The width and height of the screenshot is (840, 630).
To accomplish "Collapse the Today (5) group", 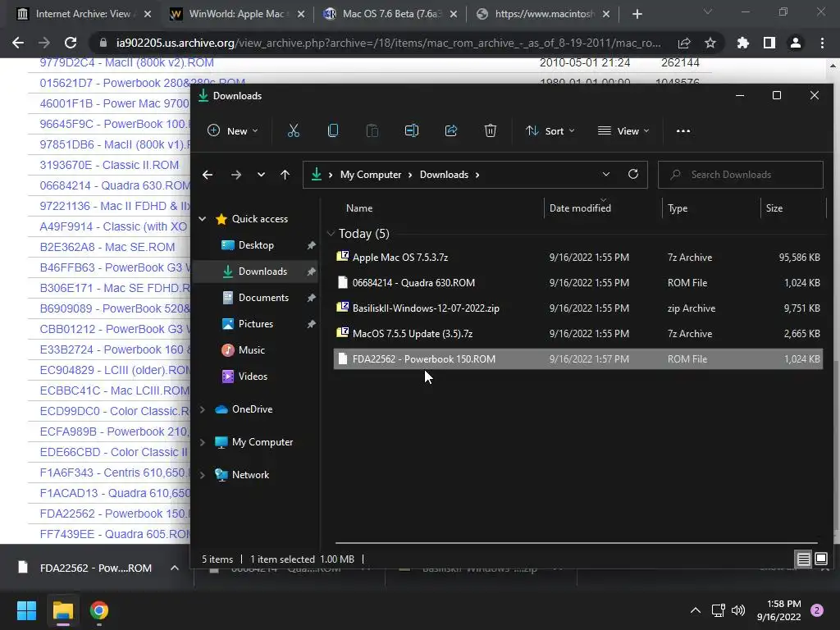I will click(x=331, y=234).
